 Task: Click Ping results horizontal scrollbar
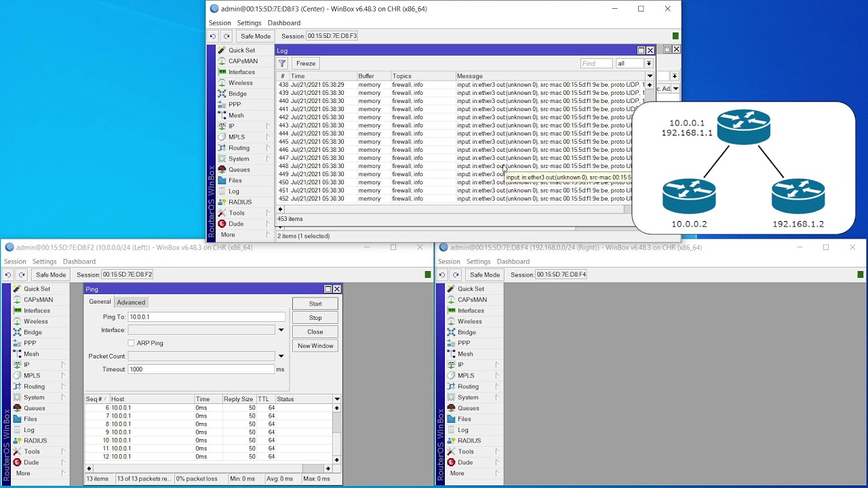pos(208,468)
